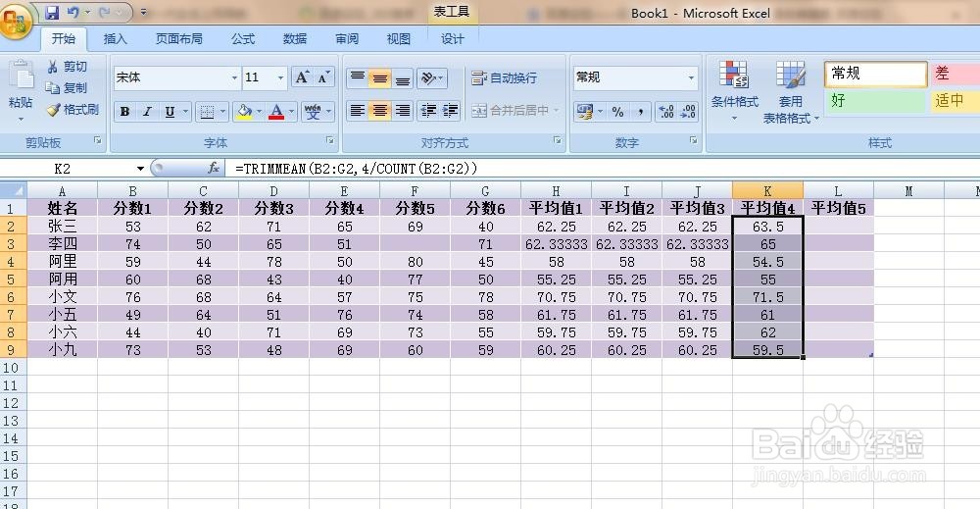Click the Redo arrow icon
This screenshot has width=980, height=509.
[x=105, y=13]
